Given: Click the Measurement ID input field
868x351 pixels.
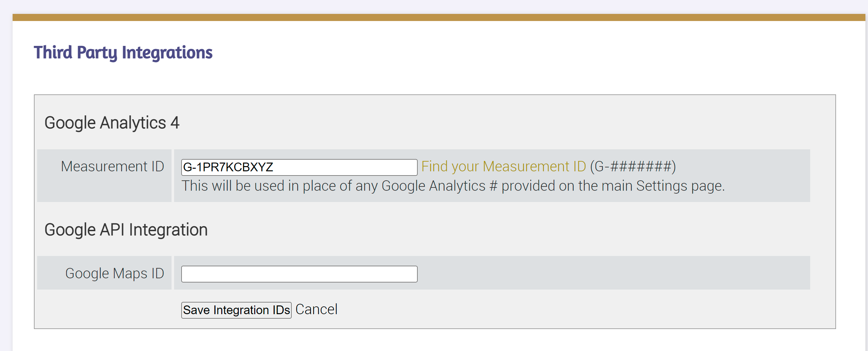Looking at the screenshot, I should point(299,167).
